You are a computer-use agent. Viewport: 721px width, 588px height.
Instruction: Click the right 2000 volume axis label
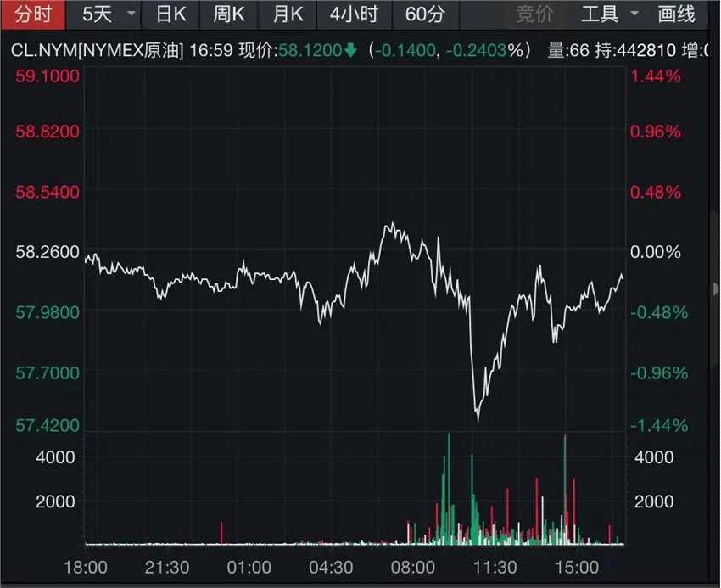coord(654,501)
